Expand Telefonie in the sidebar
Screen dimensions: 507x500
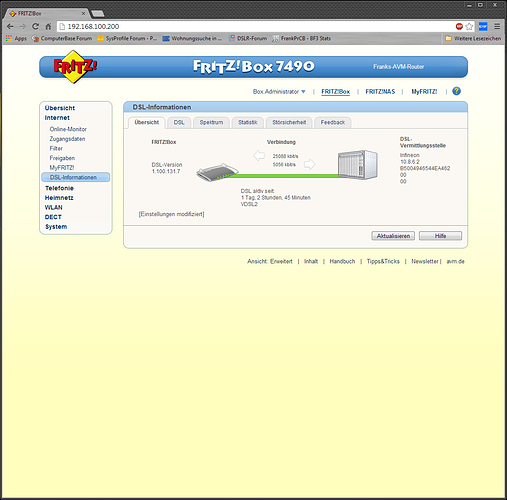pos(59,188)
